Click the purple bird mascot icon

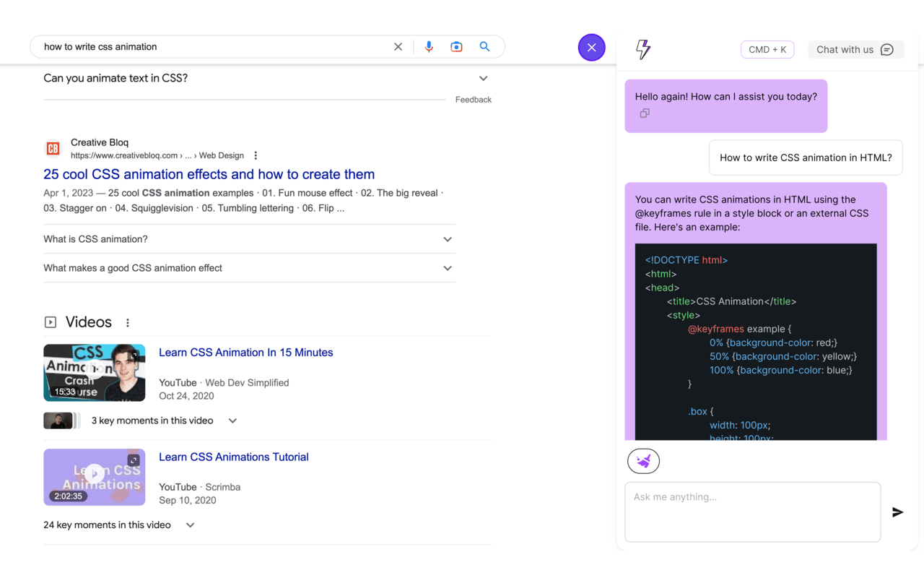tap(643, 461)
